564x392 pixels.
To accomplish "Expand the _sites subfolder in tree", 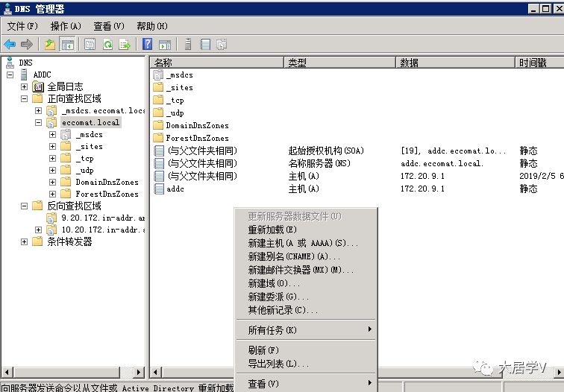I will click(x=52, y=146).
